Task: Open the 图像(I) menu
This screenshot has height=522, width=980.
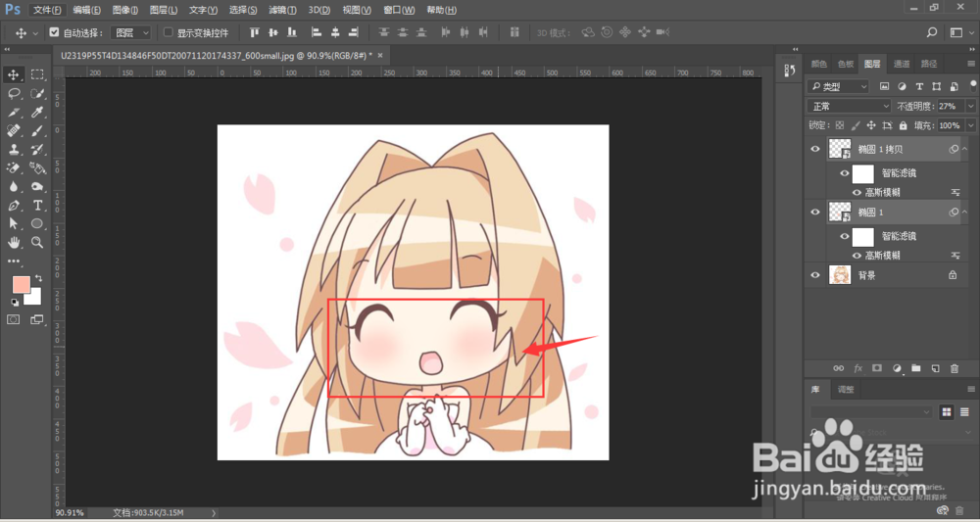Action: [125, 10]
